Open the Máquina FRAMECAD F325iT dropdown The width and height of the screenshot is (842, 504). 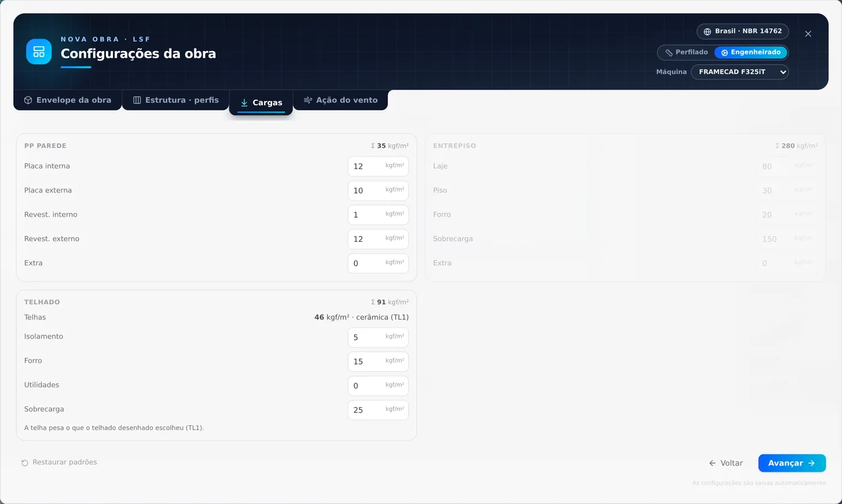pyautogui.click(x=740, y=72)
